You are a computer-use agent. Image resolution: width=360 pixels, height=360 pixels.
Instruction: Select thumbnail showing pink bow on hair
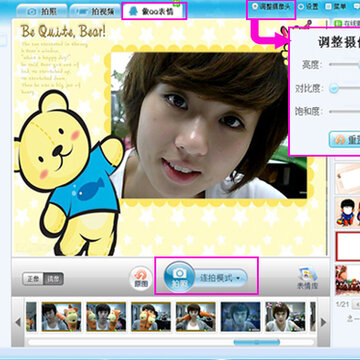tap(285, 317)
